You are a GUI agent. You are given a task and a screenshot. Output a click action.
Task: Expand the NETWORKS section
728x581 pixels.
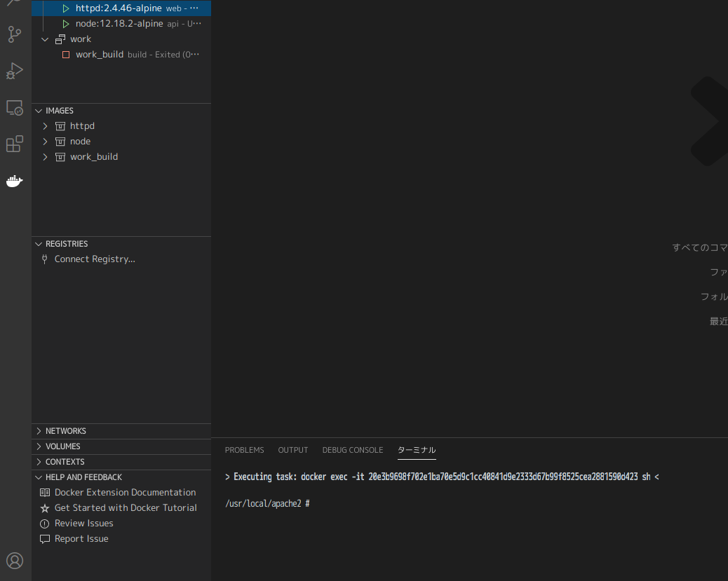click(39, 431)
